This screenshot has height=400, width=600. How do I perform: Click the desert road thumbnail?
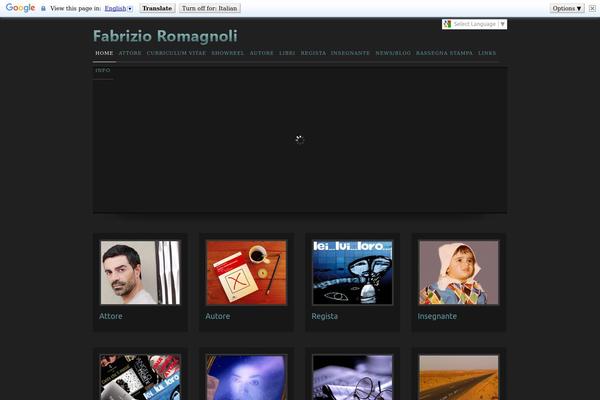coord(459,377)
